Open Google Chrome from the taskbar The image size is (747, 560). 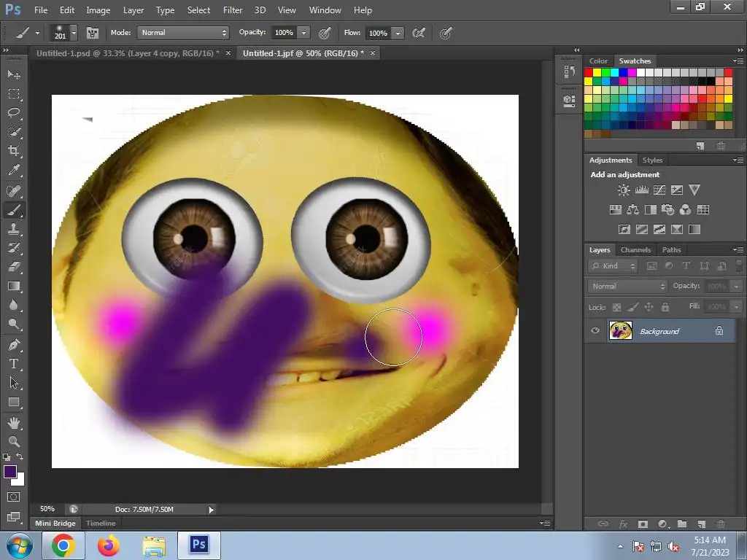pyautogui.click(x=63, y=545)
